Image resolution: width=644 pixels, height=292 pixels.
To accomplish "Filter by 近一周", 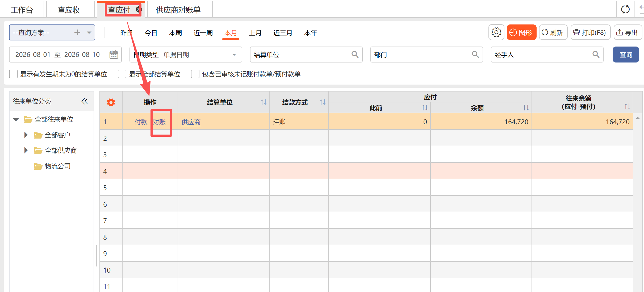I will [x=203, y=33].
